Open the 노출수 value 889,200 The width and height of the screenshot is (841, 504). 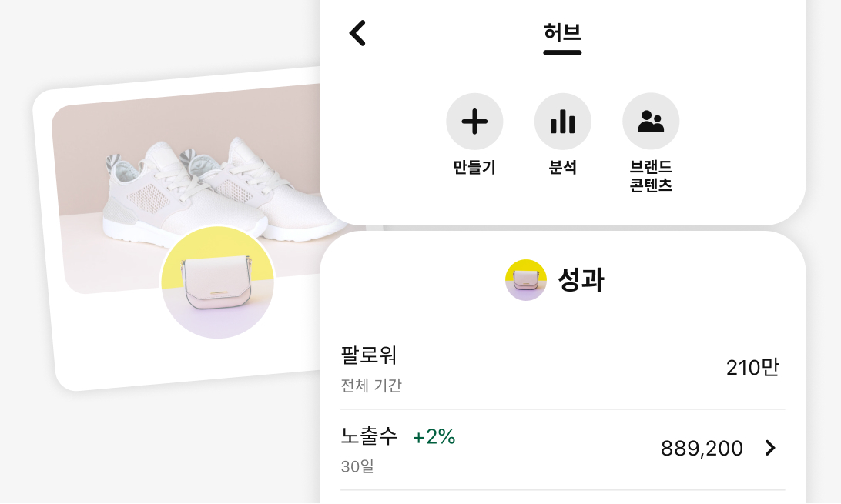coord(701,449)
